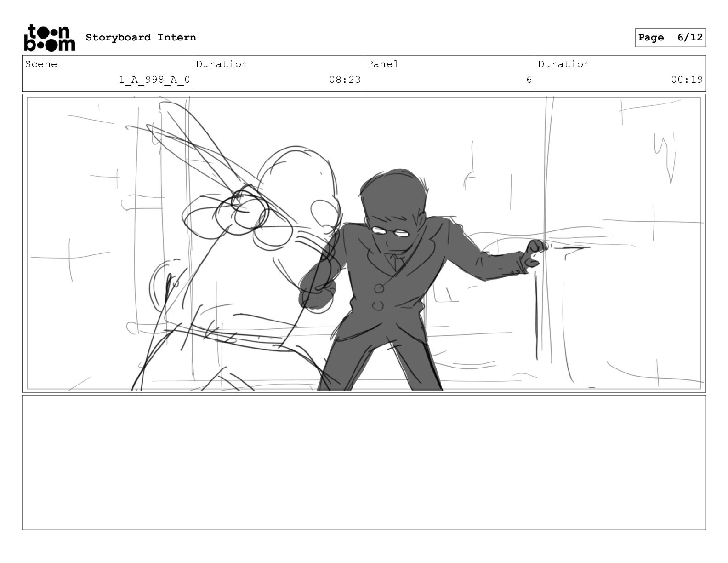Click the empty notes box below the sketch

pos(364,462)
